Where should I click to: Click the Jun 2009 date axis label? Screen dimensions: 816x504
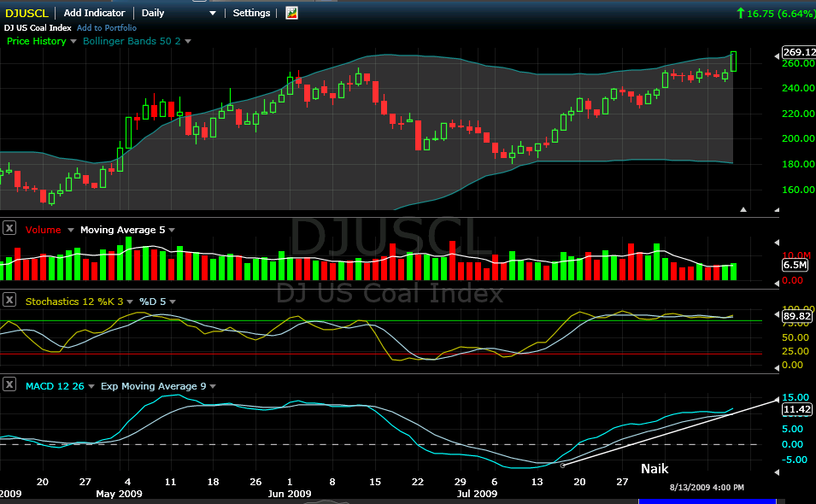[x=290, y=494]
